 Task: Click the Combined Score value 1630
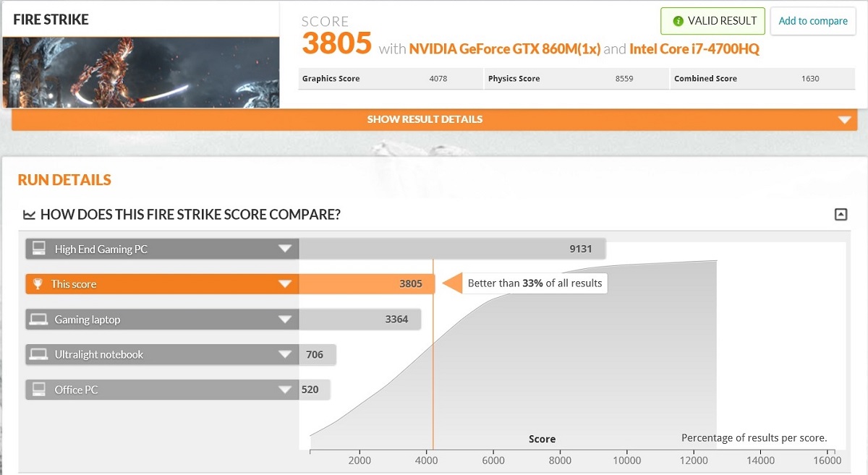[x=810, y=79]
